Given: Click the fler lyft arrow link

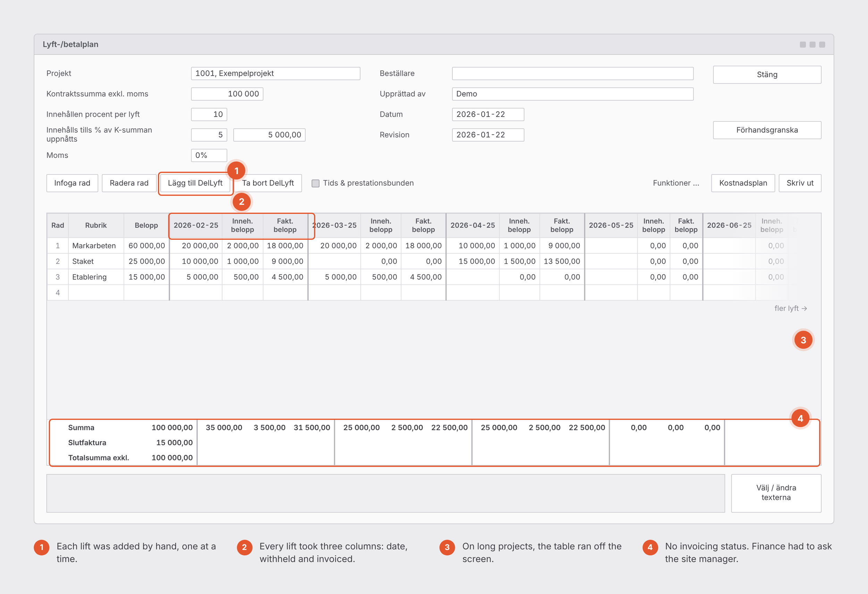Looking at the screenshot, I should tap(790, 308).
